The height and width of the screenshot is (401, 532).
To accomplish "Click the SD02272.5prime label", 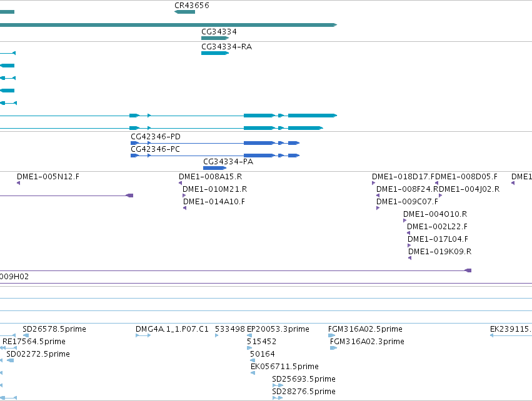I will pyautogui.click(x=38, y=354).
